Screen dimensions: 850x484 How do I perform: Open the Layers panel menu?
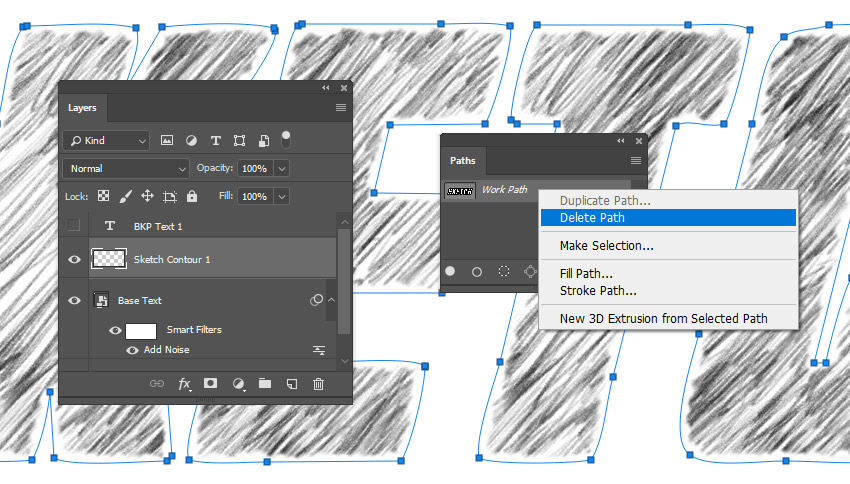click(x=340, y=107)
